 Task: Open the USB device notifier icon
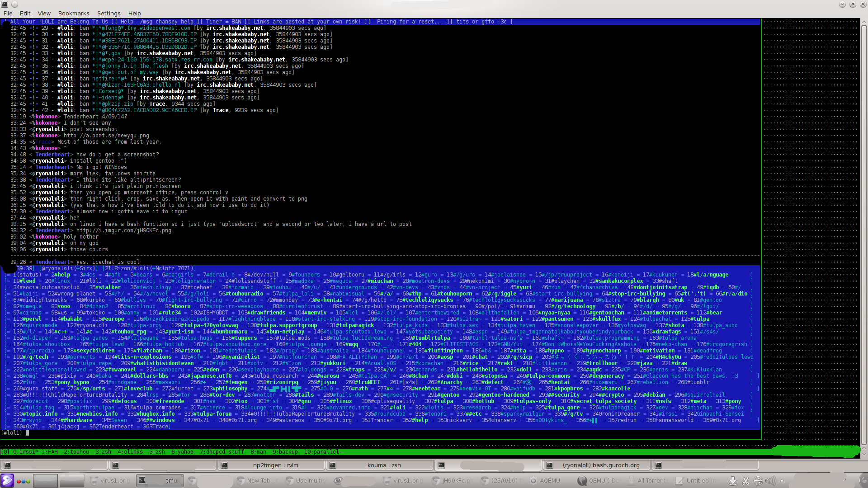click(x=758, y=480)
